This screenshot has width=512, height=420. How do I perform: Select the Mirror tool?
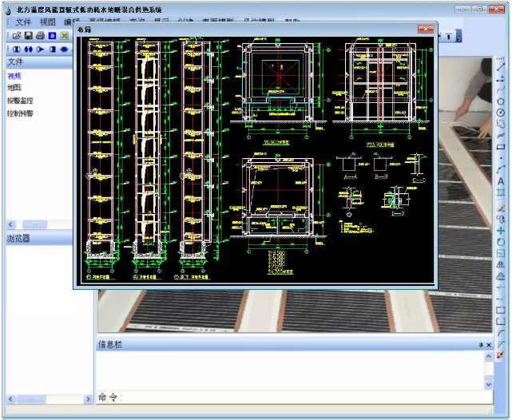[501, 264]
